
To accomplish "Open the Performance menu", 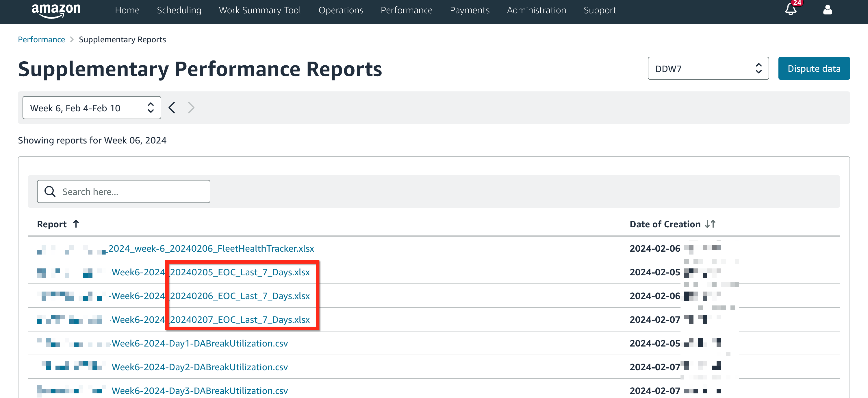I will [406, 10].
